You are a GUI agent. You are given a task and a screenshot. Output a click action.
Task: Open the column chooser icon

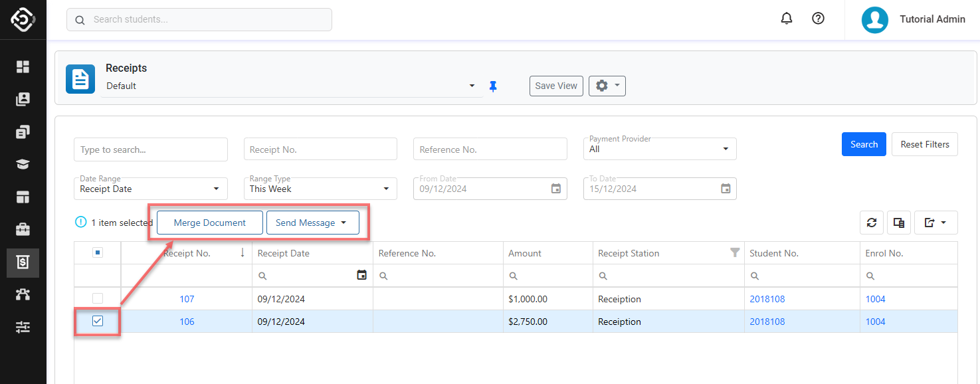pos(899,223)
